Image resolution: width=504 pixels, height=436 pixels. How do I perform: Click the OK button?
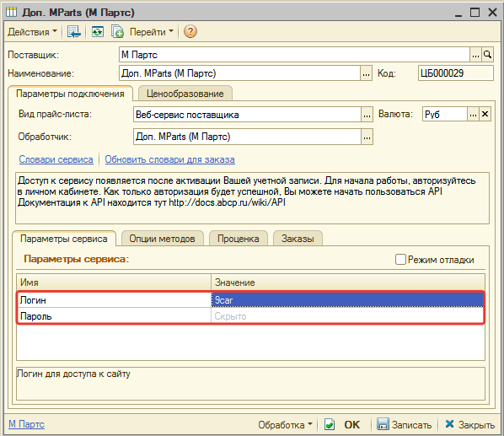coord(352,425)
